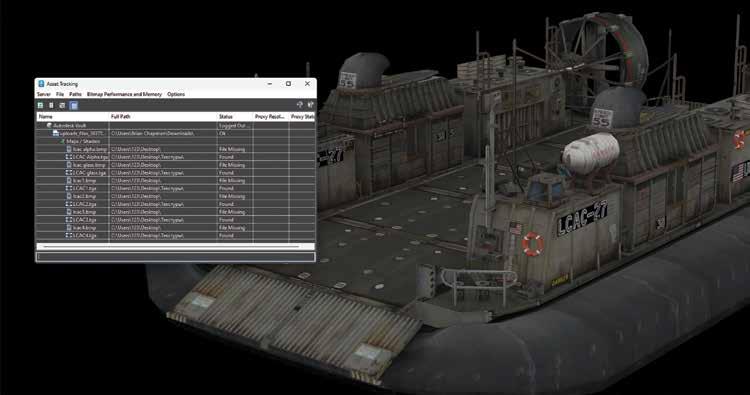Screen dimensions: 750x395
Task: Click the Autodesk Vault globe icon
Action: point(49,125)
